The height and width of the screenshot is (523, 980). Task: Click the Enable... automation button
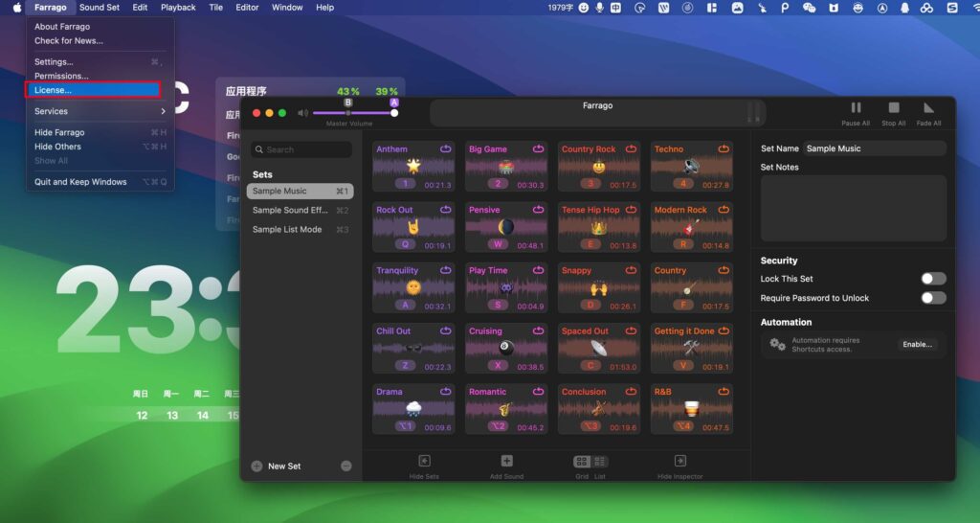click(917, 344)
